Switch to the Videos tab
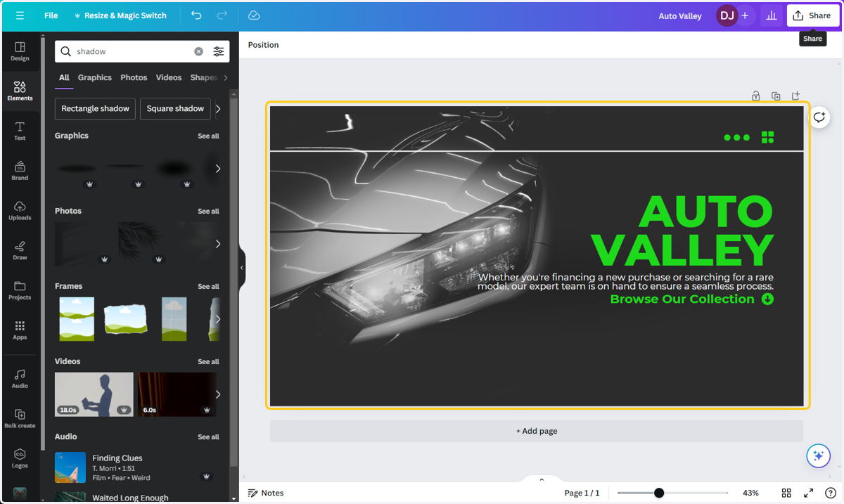Screen dimensions: 844x504 point(169,78)
